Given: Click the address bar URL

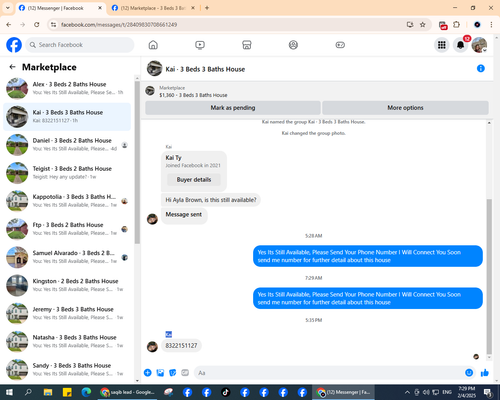Looking at the screenshot, I should [x=119, y=25].
